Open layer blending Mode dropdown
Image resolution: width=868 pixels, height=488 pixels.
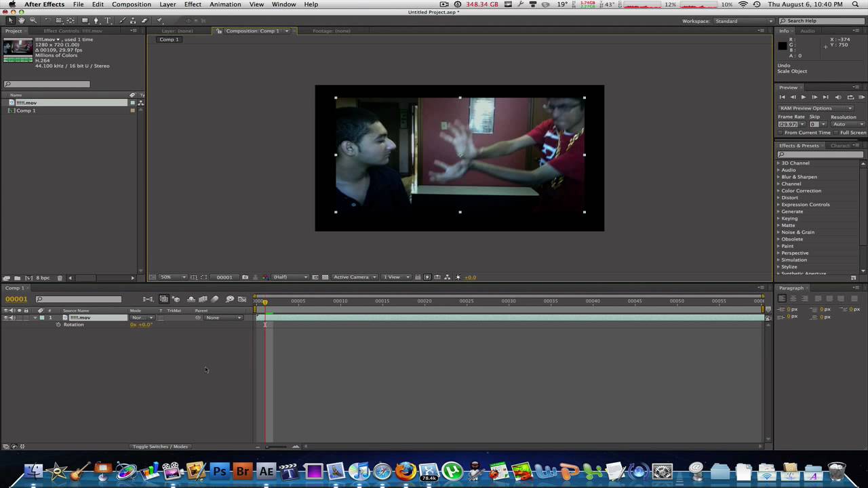[141, 317]
